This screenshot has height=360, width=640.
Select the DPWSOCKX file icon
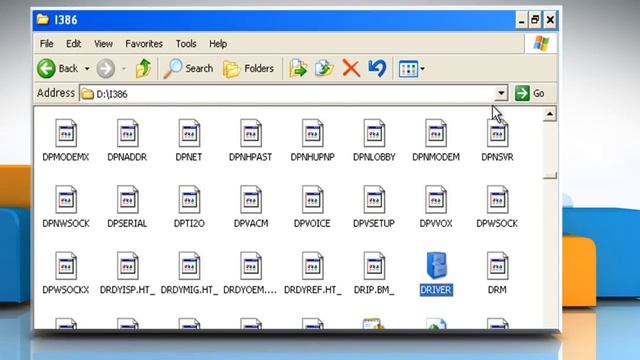pyautogui.click(x=66, y=266)
